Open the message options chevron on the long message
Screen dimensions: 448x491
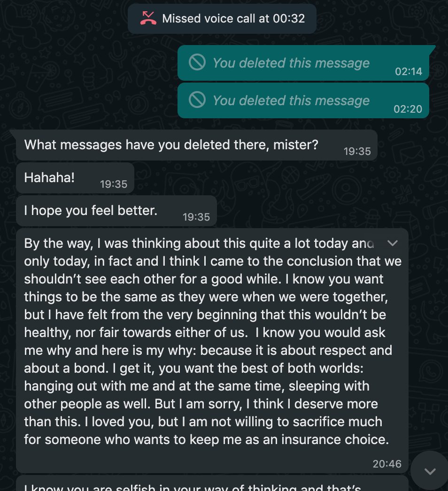coord(392,243)
